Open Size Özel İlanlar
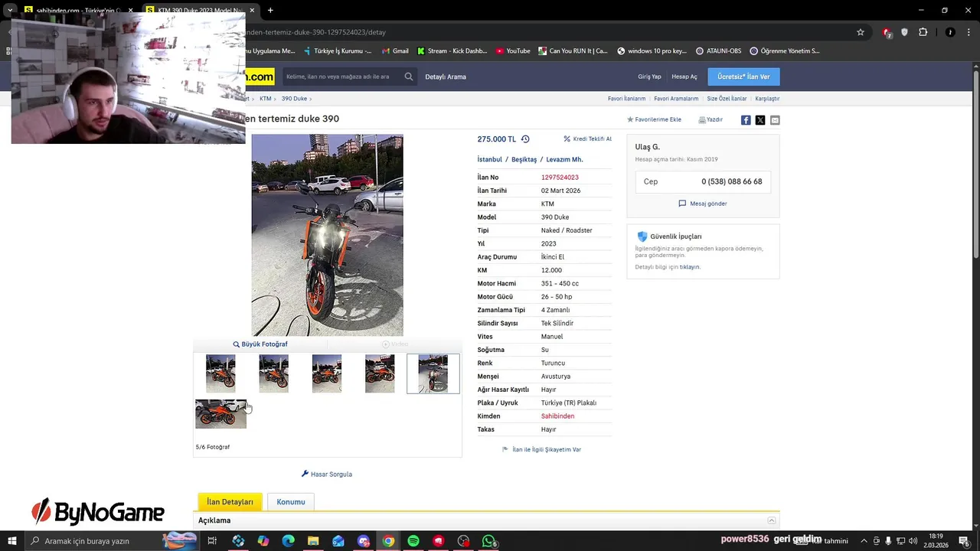This screenshot has height=551, width=980. [x=727, y=99]
